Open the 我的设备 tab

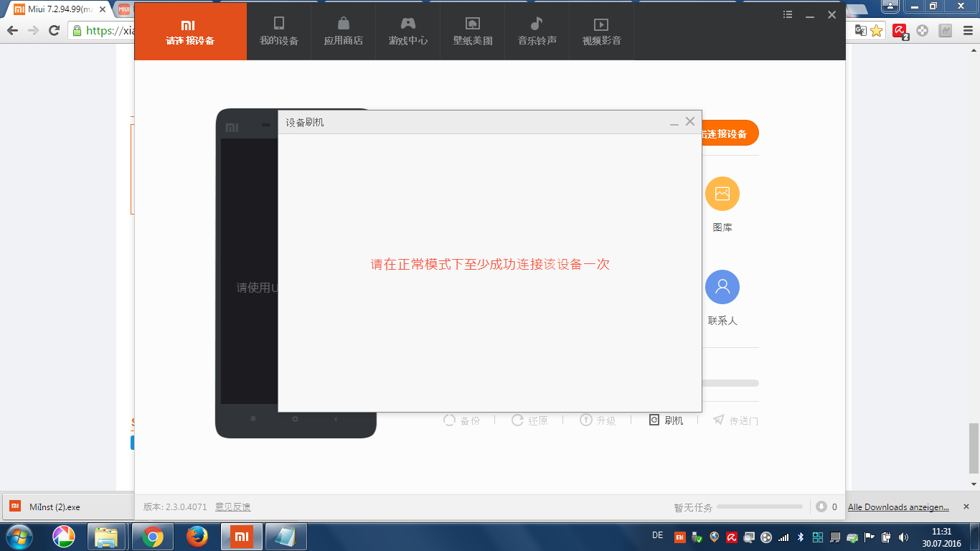coord(279,32)
